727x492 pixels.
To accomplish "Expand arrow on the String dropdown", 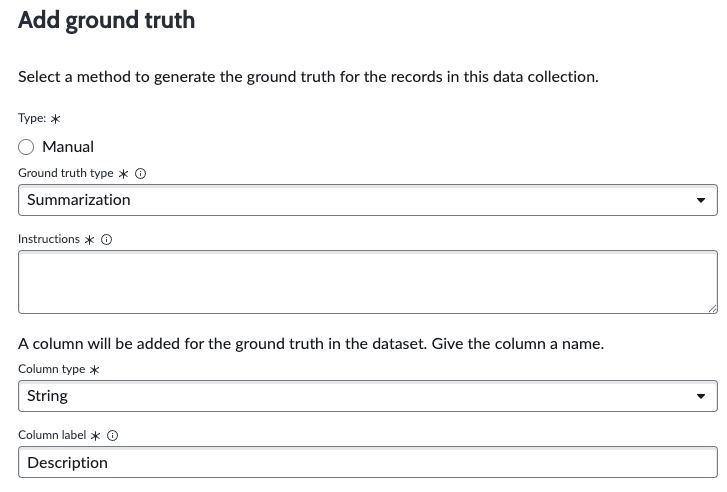I will click(701, 396).
